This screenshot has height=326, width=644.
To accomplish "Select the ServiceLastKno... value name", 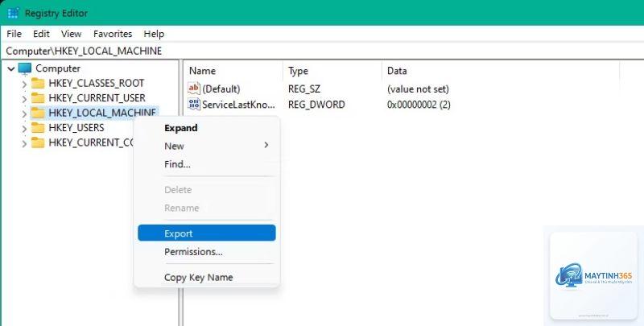I will click(x=238, y=105).
